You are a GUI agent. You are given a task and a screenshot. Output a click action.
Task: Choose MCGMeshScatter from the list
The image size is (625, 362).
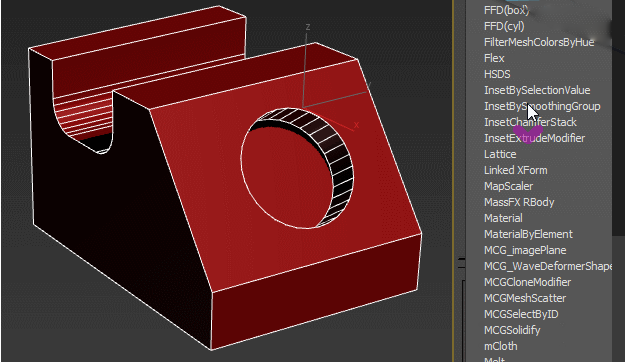pos(525,298)
